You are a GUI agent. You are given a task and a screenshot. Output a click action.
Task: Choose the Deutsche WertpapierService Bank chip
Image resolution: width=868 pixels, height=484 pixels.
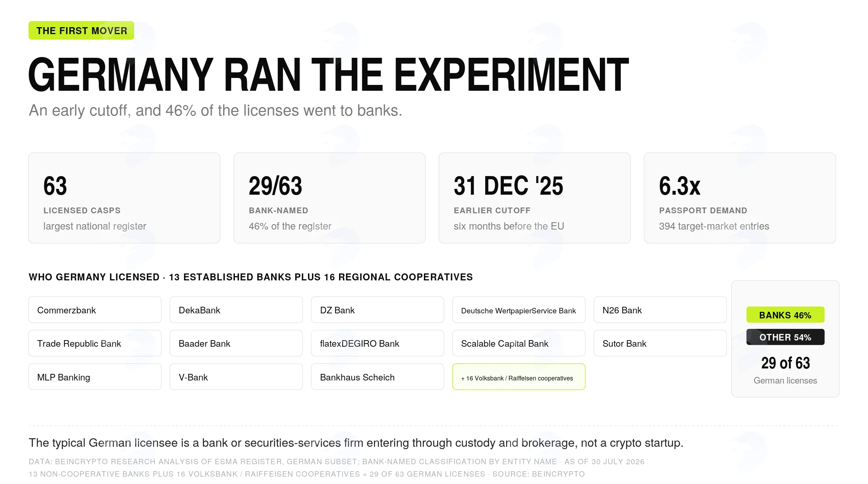(519, 310)
